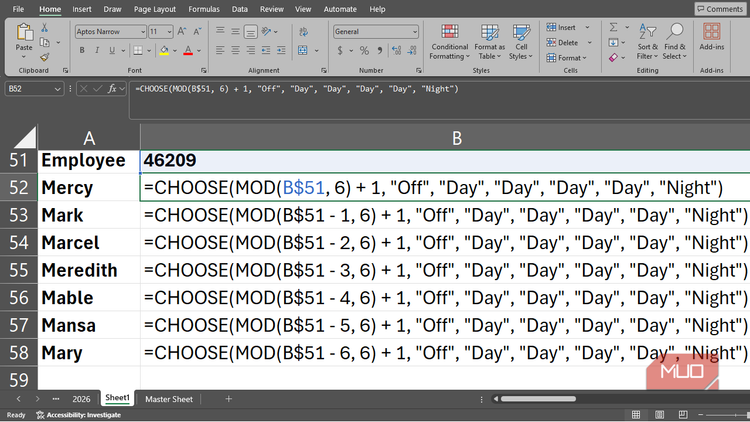Click the horizontal scrollbar thumb
Image resolution: width=750 pixels, height=422 pixels.
pos(539,399)
